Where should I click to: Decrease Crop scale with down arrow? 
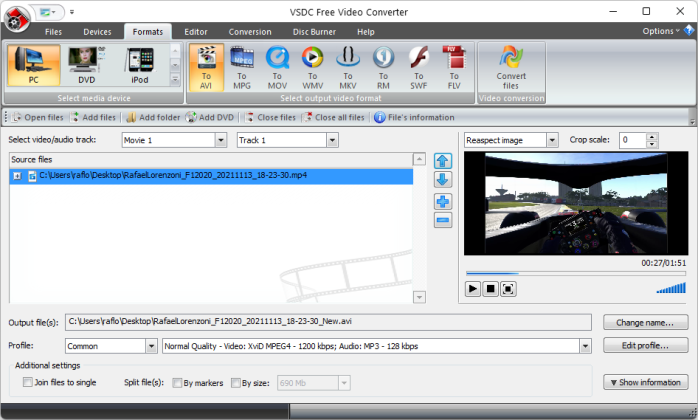(652, 144)
